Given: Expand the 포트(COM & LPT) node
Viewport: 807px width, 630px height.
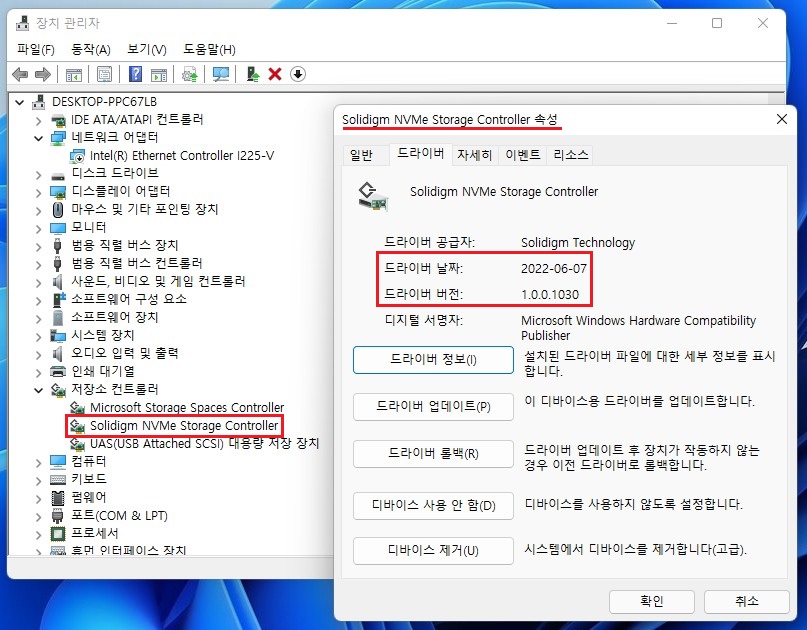Looking at the screenshot, I should click(39, 516).
